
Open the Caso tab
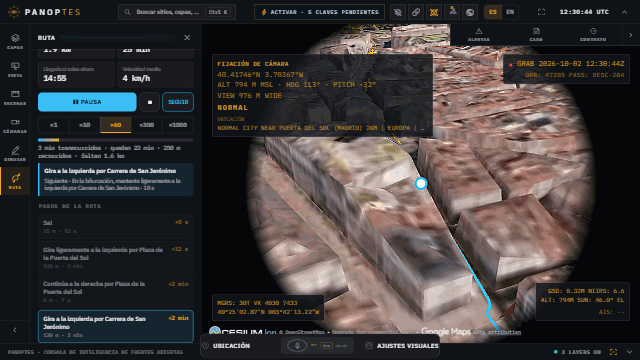tap(536, 35)
